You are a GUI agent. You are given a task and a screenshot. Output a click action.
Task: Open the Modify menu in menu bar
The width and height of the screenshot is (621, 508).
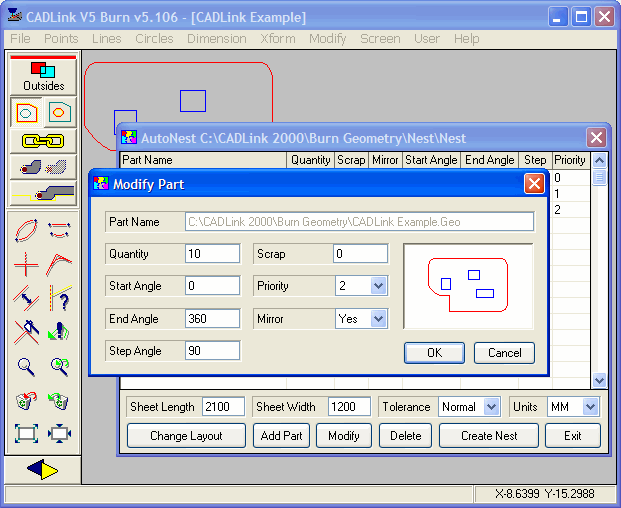(x=328, y=39)
